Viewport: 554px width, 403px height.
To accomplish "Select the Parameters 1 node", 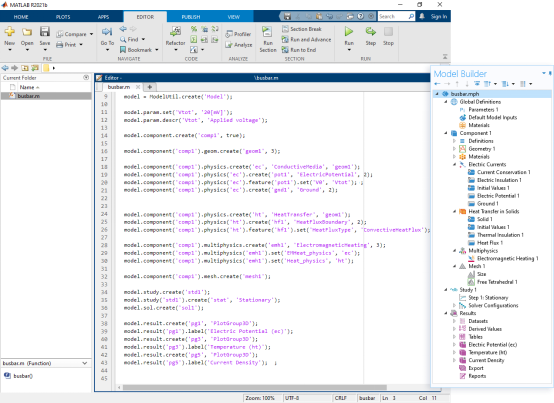I will pos(483,109).
